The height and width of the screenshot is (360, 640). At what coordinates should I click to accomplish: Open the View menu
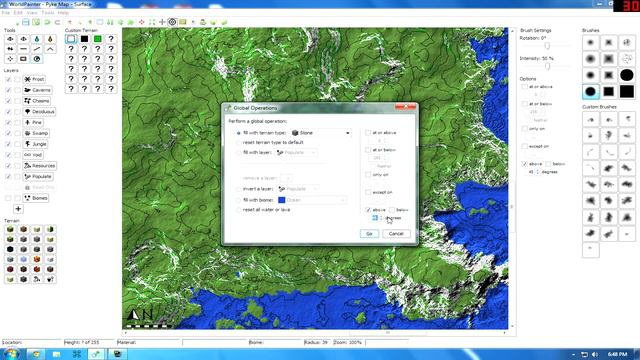coord(32,13)
